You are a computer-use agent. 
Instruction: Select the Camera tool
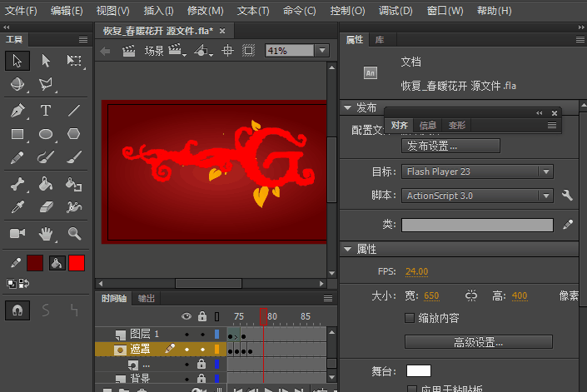click(x=17, y=233)
